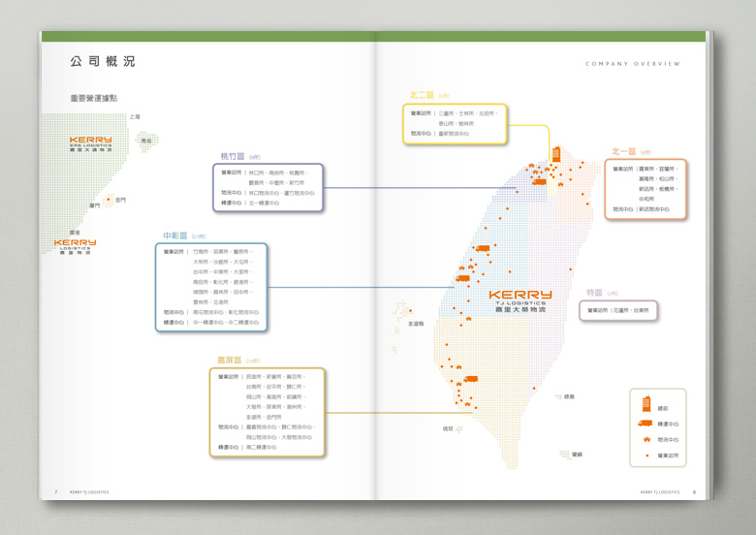This screenshot has width=756, height=535.
Task: Click the Green Island dotted marker
Action: click(x=559, y=396)
